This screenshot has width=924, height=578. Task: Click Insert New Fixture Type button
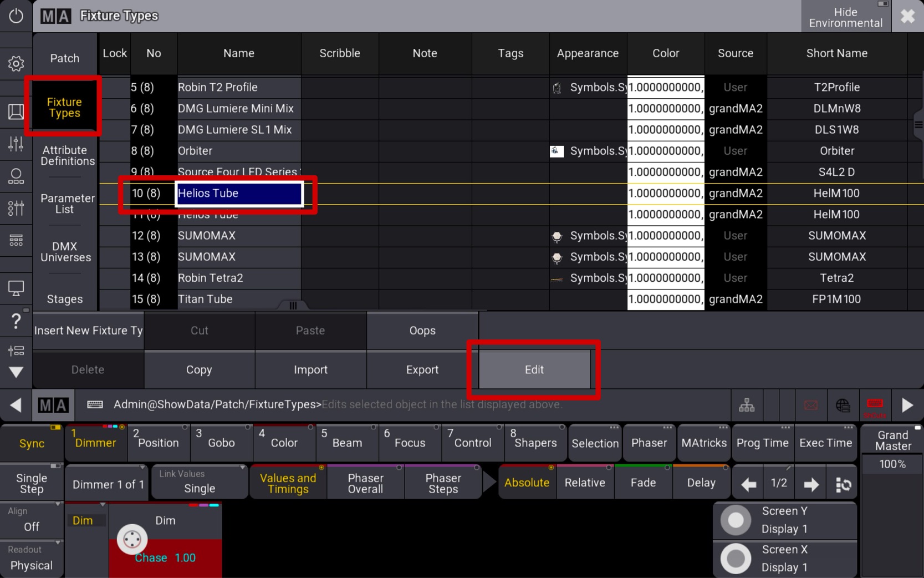(x=89, y=331)
